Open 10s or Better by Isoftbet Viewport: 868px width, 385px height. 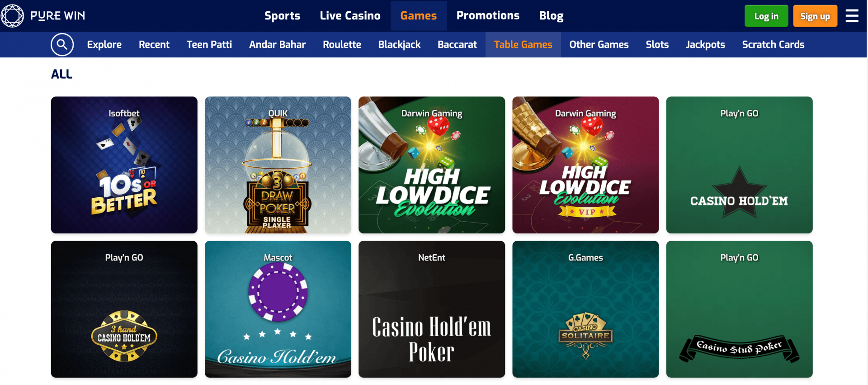pos(124,165)
